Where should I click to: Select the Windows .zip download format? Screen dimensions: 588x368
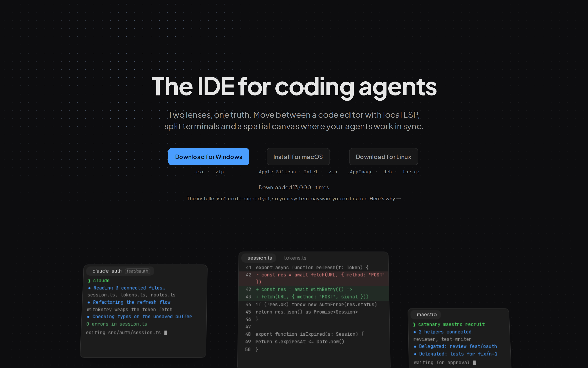[218, 172]
